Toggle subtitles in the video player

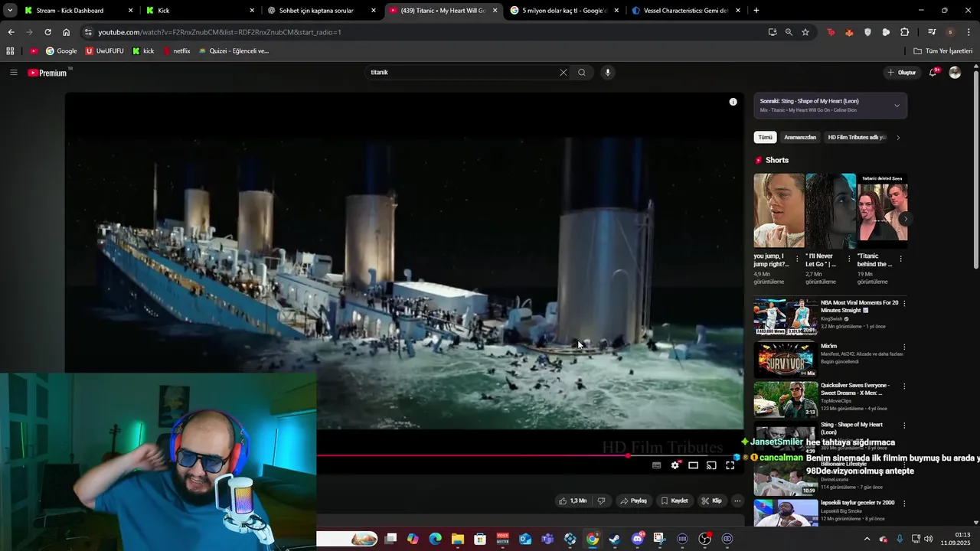657,465
